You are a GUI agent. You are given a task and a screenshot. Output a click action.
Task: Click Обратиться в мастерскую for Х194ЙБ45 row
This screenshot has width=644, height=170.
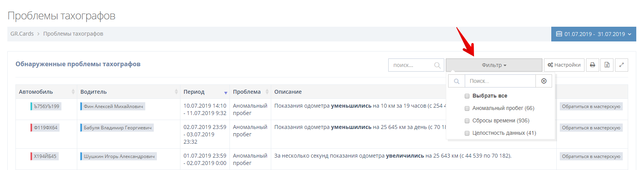(x=591, y=156)
